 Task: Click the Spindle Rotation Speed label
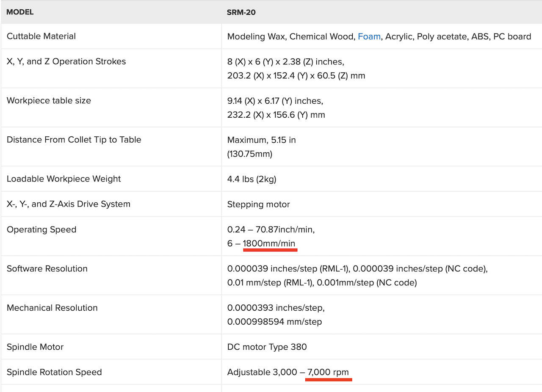(54, 372)
